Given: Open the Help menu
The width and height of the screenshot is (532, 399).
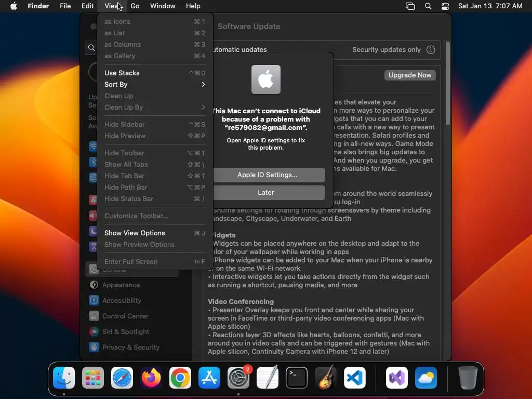Looking at the screenshot, I should 193,6.
